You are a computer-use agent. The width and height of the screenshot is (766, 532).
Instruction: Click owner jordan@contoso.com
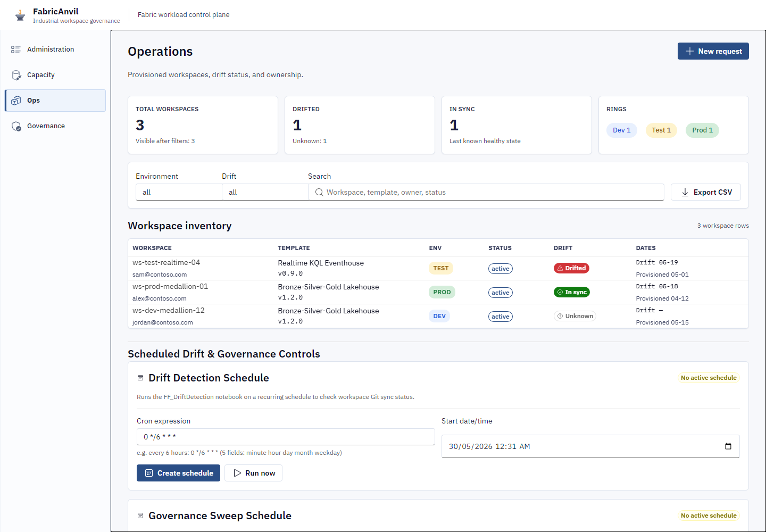(x=163, y=322)
